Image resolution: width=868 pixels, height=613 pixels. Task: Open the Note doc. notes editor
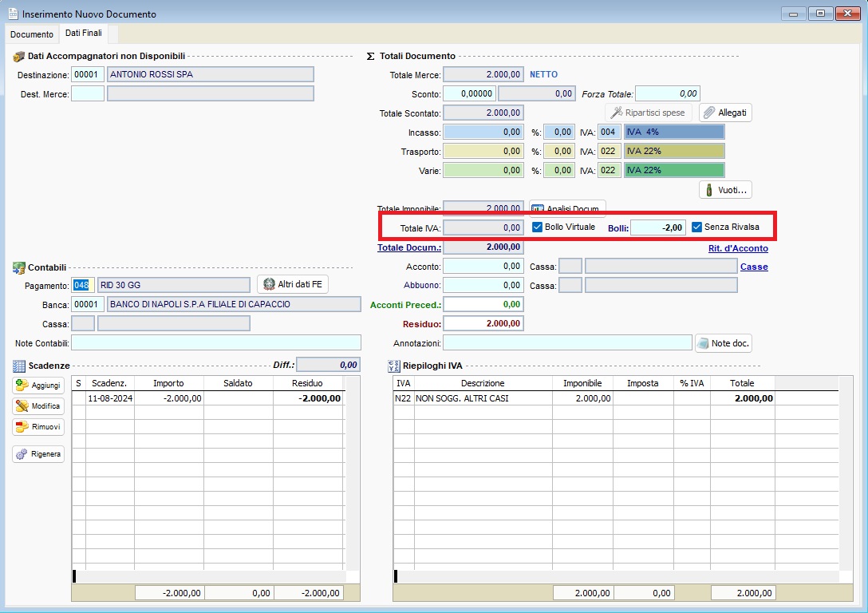click(x=723, y=342)
